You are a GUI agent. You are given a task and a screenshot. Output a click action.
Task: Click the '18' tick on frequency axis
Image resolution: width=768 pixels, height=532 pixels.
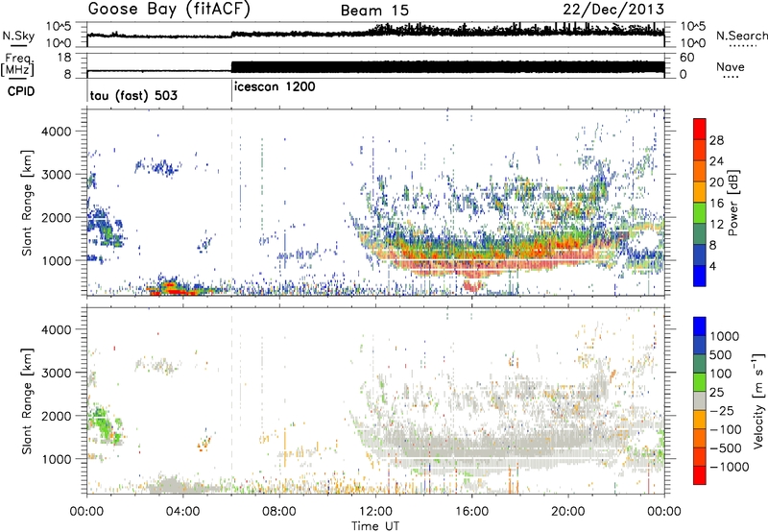pyautogui.click(x=63, y=58)
